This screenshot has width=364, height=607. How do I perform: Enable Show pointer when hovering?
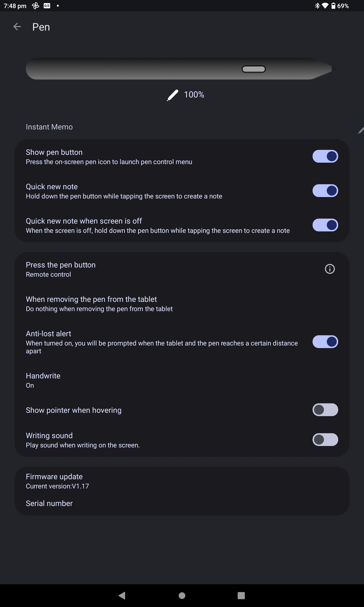[325, 410]
